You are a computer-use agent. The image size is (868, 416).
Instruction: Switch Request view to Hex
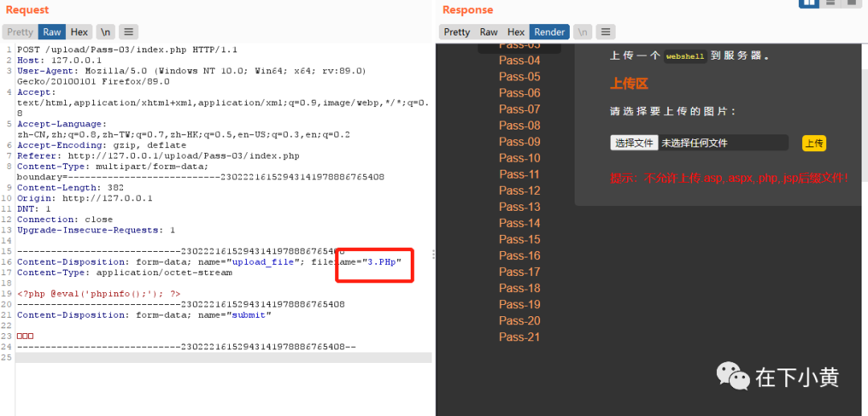(x=79, y=32)
